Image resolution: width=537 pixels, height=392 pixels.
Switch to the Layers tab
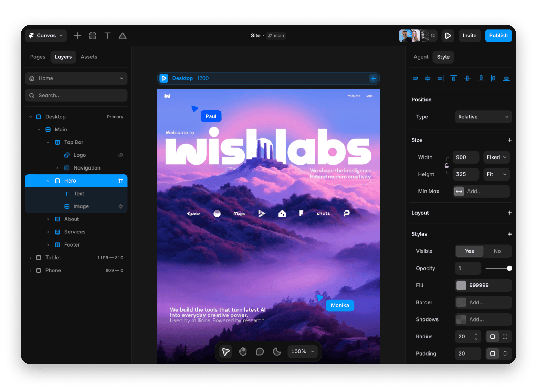click(x=63, y=57)
